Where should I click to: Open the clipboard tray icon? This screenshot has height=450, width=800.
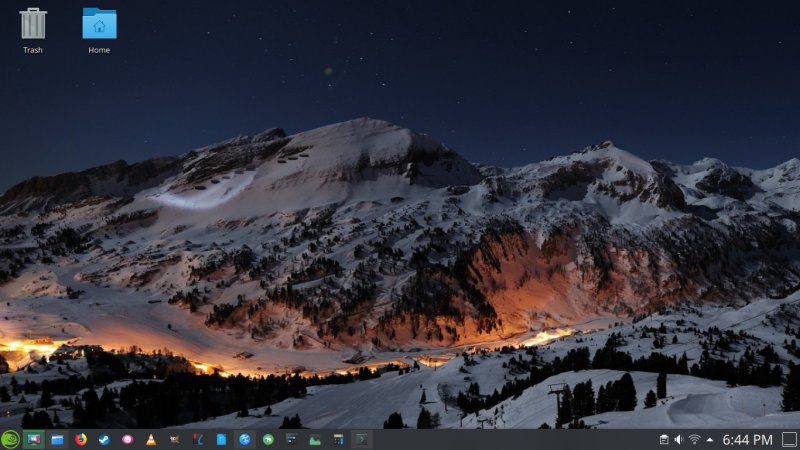664,439
